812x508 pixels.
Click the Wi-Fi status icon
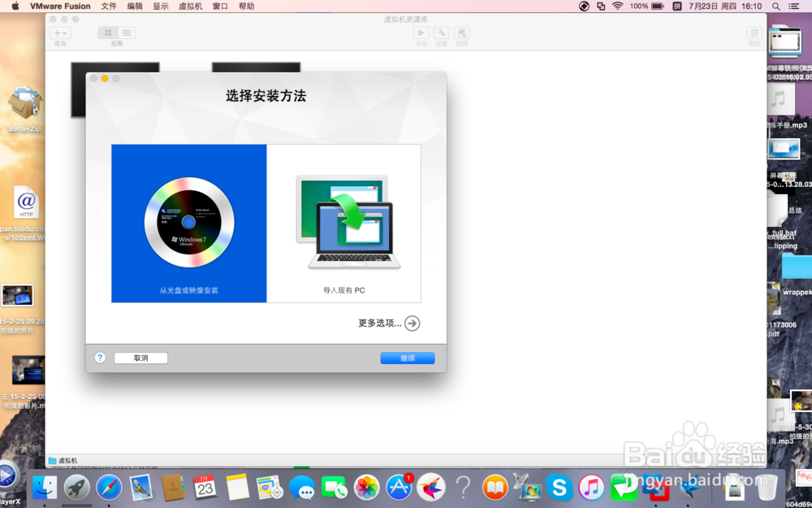[617, 7]
